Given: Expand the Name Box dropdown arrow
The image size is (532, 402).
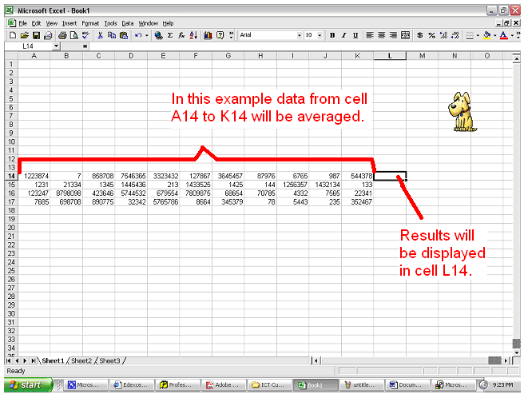Looking at the screenshot, I should click(57, 46).
